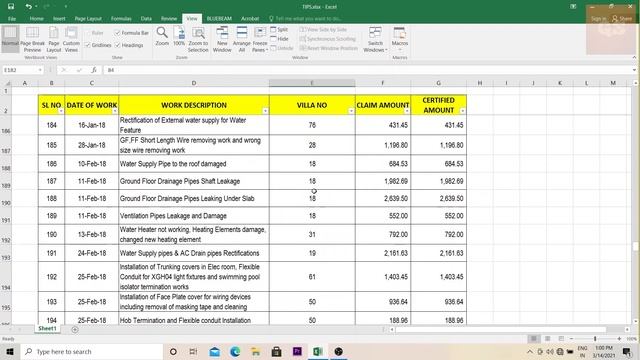Switch to Page Layout view
Screen dimensions: 640x360
tap(53, 39)
